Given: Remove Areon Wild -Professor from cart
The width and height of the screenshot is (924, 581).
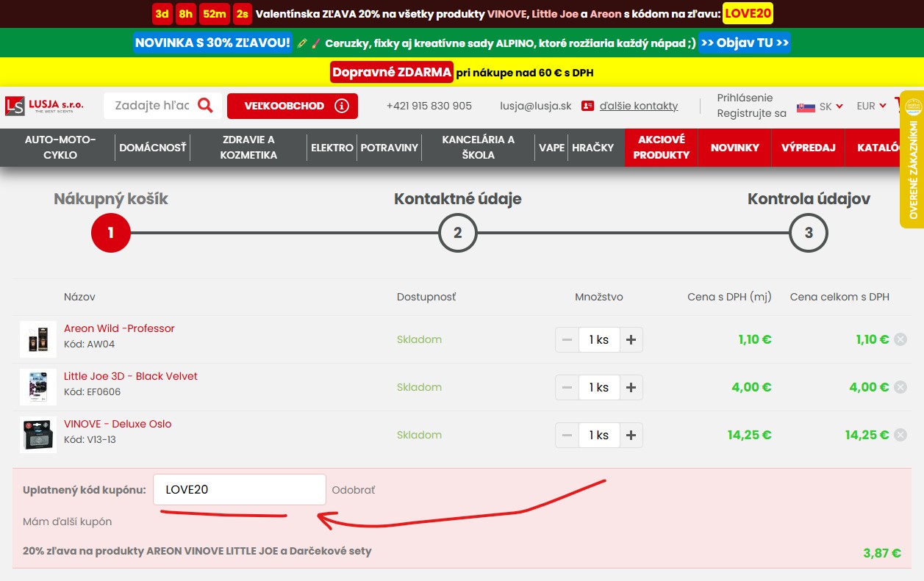Looking at the screenshot, I should (900, 339).
